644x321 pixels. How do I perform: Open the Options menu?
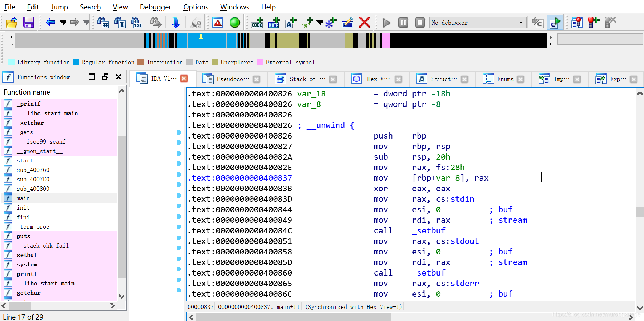point(196,7)
